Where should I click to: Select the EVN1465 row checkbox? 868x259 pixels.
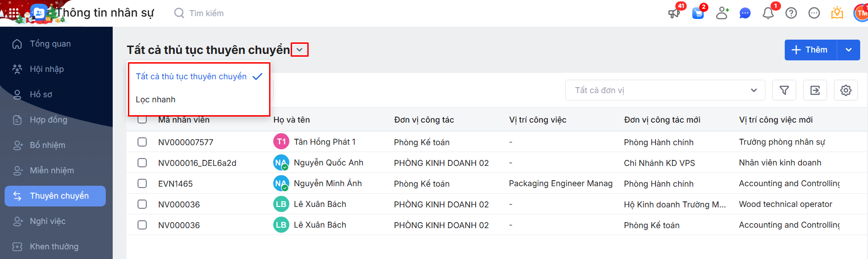click(142, 183)
